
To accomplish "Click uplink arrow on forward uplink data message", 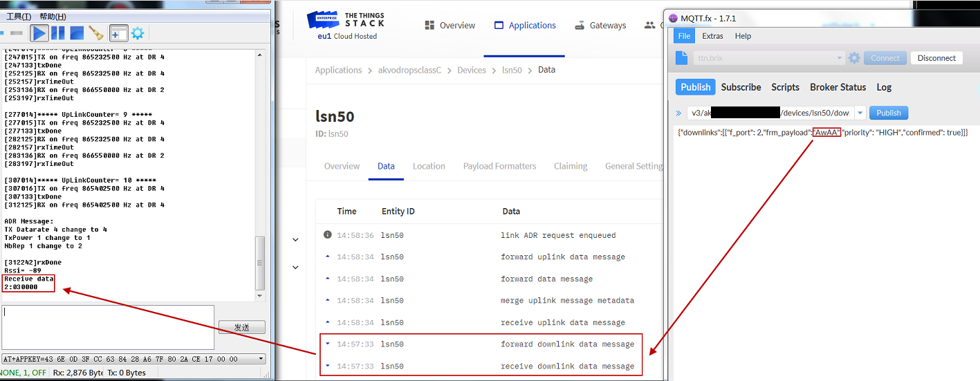I will (x=328, y=257).
